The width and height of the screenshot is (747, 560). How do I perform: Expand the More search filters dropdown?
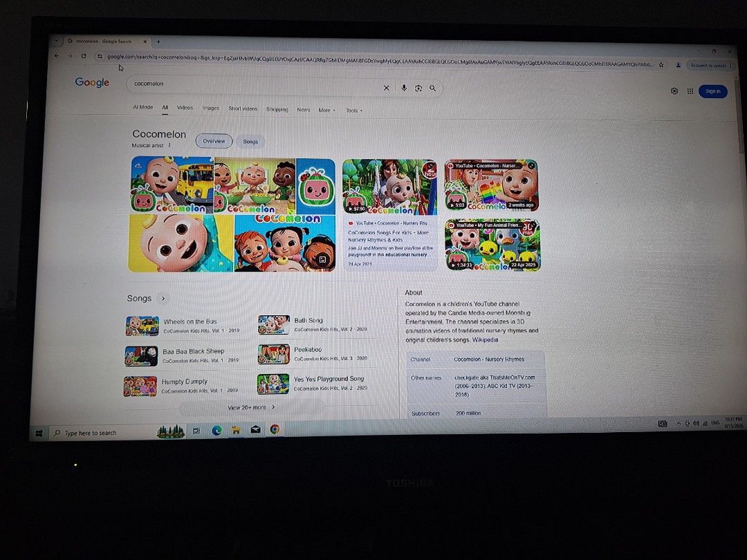pyautogui.click(x=326, y=110)
